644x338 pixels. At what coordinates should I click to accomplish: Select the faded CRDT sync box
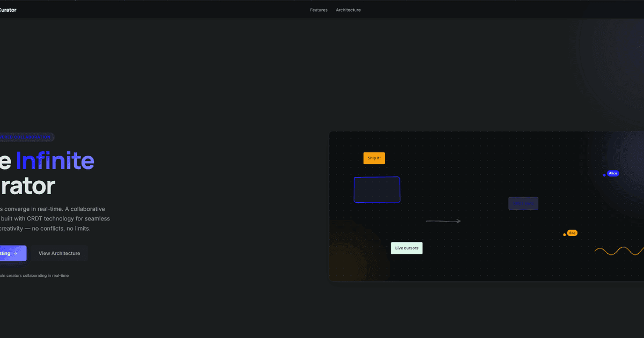[x=523, y=203]
